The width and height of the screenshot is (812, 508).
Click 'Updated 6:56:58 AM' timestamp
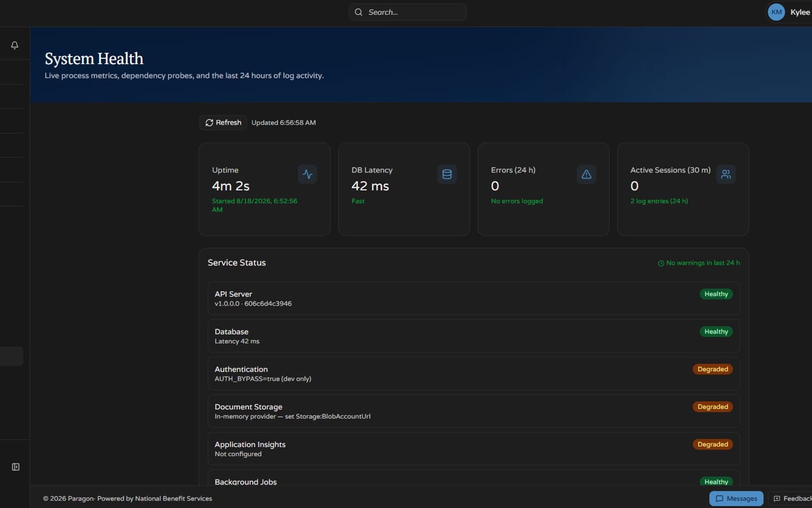tap(284, 122)
